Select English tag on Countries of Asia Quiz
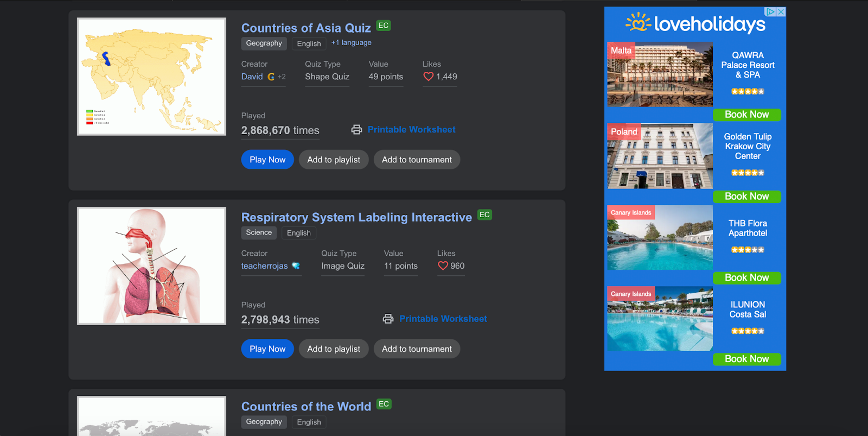Screen dimensions: 868x436 coord(309,43)
